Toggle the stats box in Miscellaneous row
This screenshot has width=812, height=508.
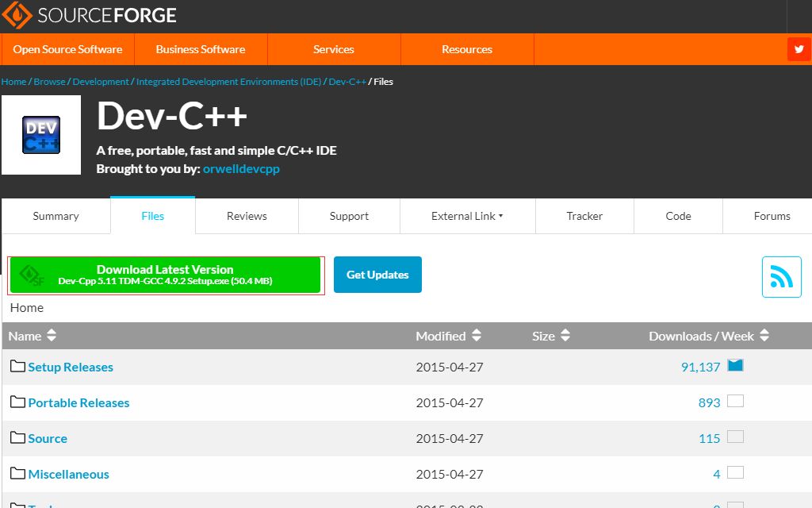click(735, 473)
